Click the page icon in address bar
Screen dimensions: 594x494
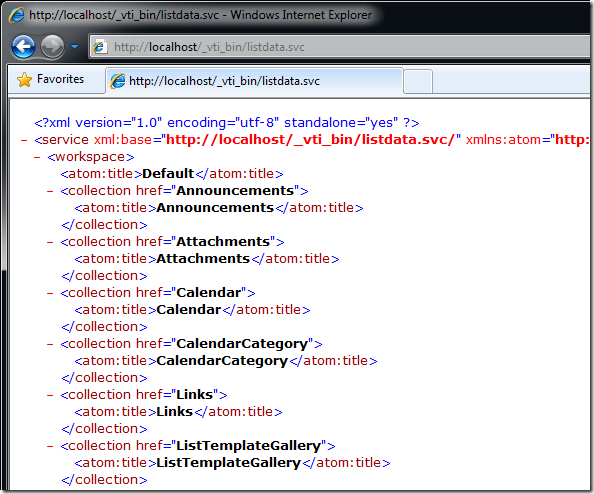pos(100,47)
